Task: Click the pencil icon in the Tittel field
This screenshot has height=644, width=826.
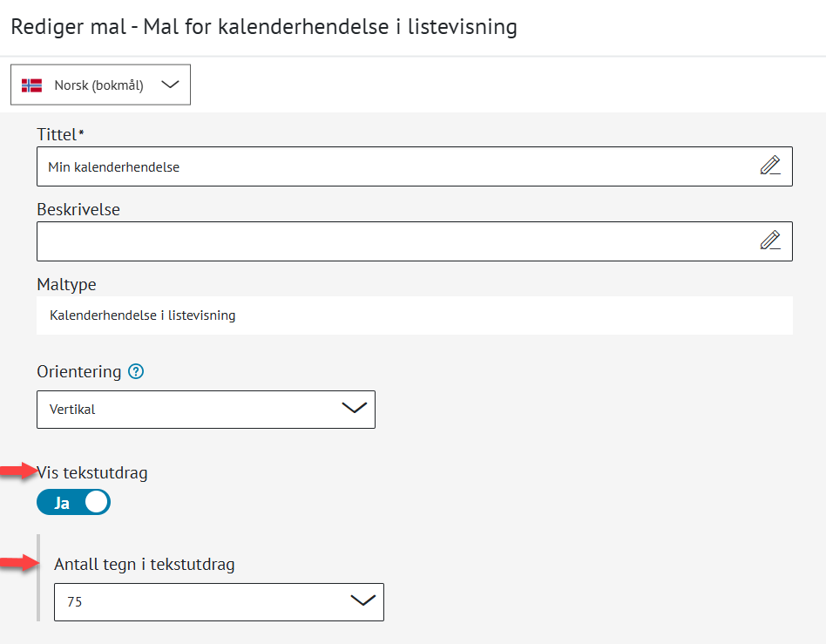Action: (769, 166)
